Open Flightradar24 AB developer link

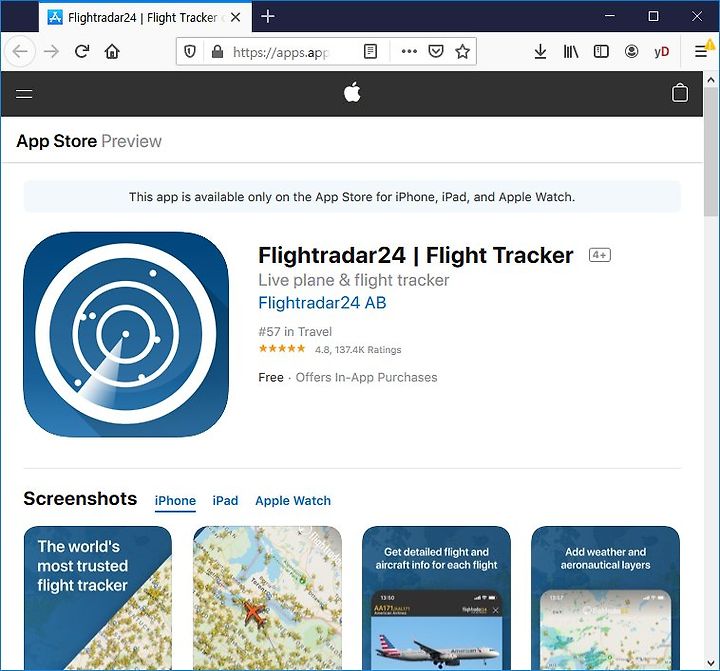pos(322,303)
